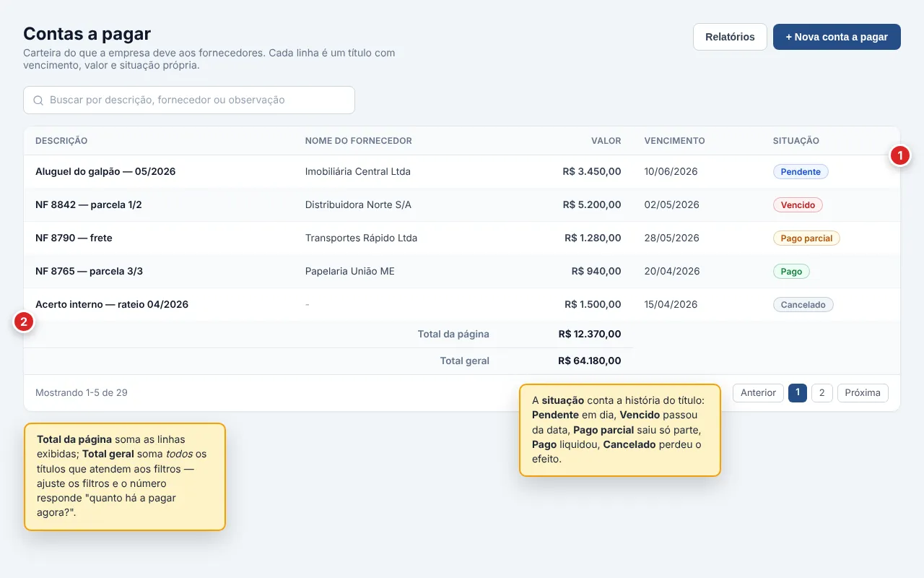Click the value R$ 5.200,00
924x578 pixels.
(x=592, y=205)
